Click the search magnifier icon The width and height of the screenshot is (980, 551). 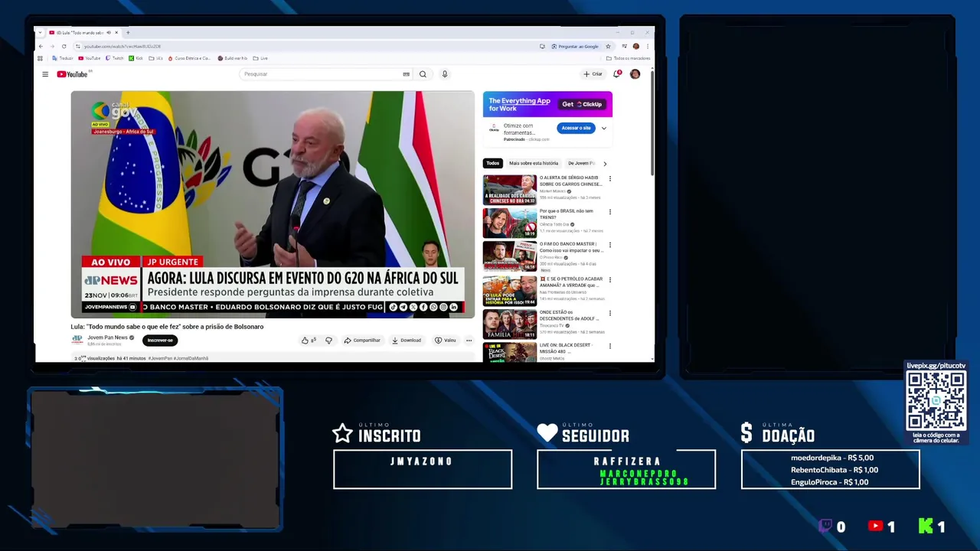[x=423, y=74]
